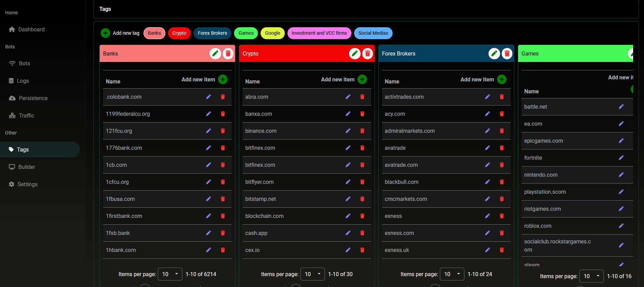Open Dashboard in the sidebar

[40, 29]
